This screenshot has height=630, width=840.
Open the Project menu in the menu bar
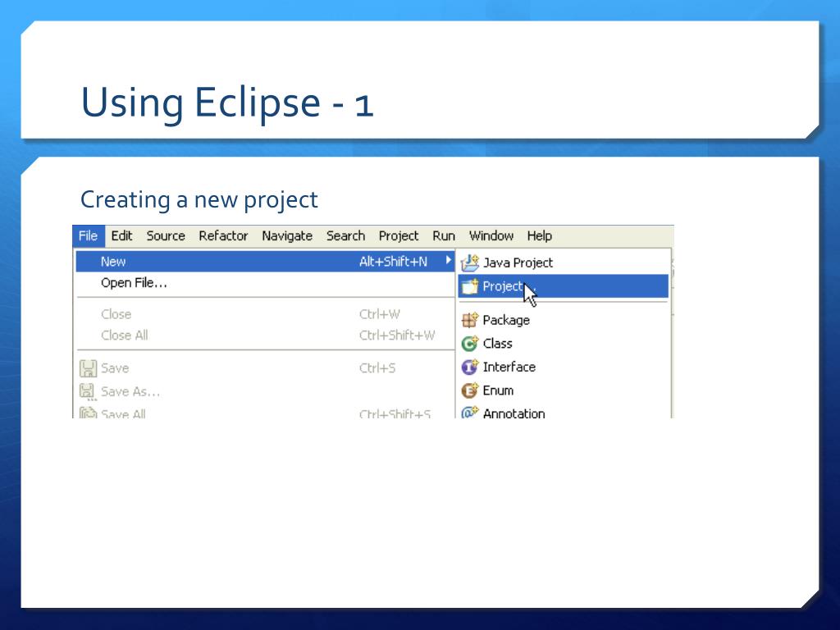point(398,235)
